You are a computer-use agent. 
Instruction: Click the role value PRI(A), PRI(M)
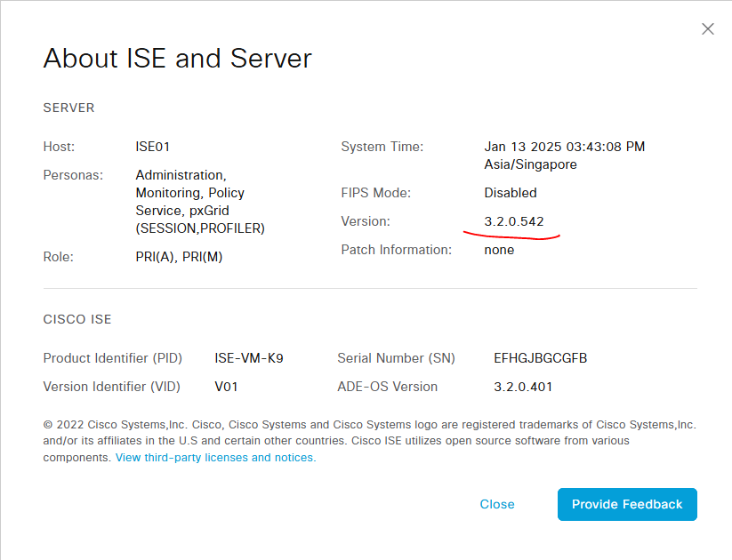coord(179,257)
